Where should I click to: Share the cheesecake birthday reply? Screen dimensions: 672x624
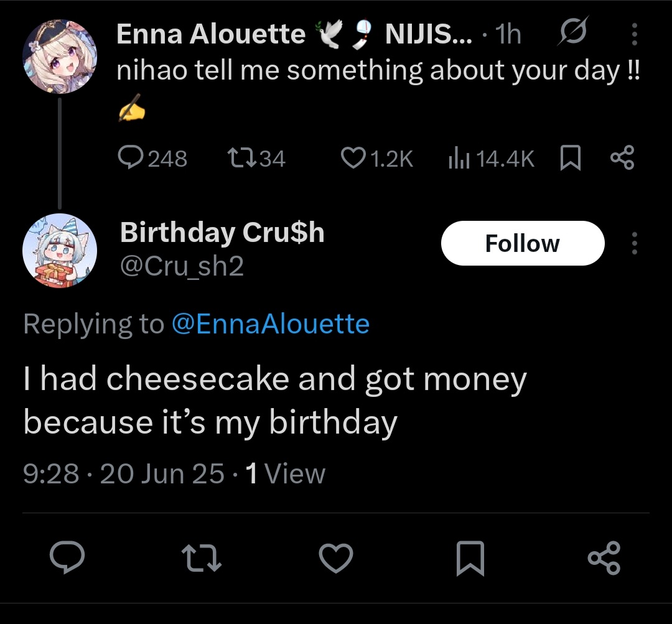(604, 557)
